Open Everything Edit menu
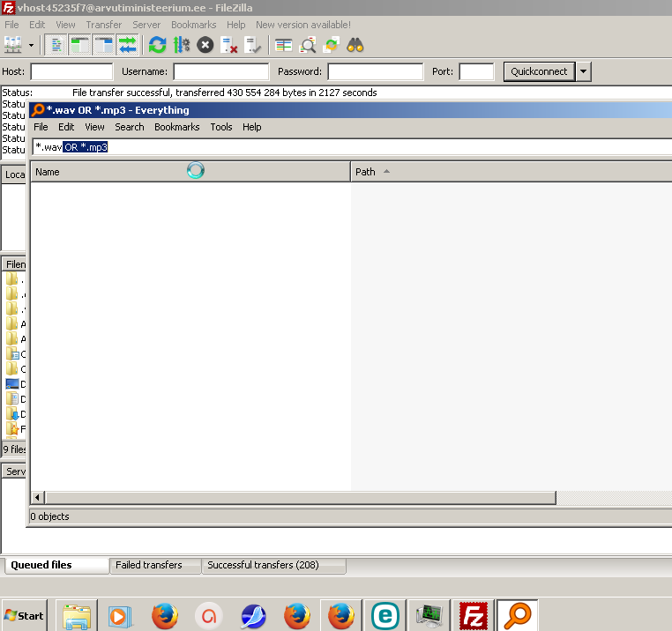This screenshot has width=672, height=631. click(66, 127)
